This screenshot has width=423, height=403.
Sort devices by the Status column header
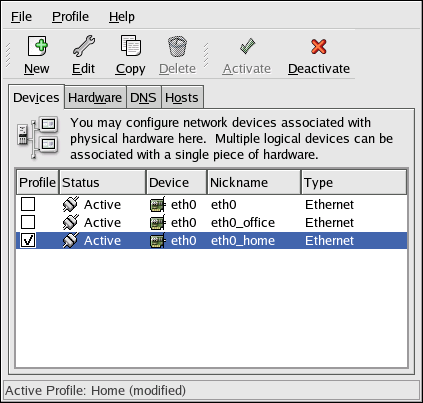(102, 182)
